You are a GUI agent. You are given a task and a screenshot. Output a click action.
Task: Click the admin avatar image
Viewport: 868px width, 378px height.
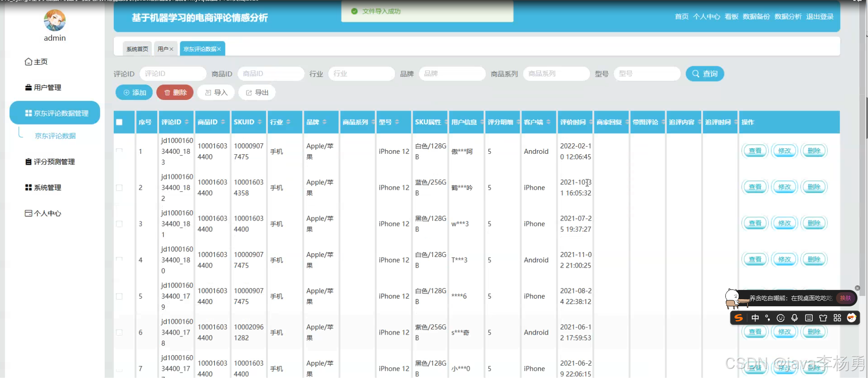point(55,21)
